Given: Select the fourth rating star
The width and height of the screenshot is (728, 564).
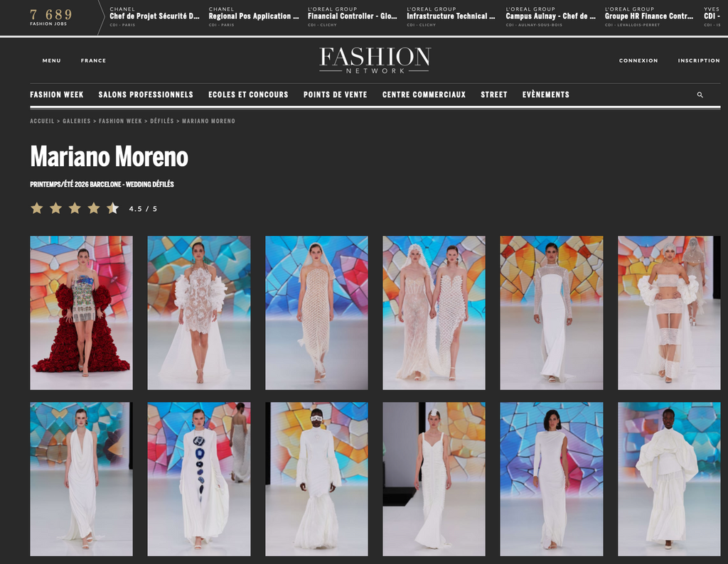Looking at the screenshot, I should tap(94, 208).
